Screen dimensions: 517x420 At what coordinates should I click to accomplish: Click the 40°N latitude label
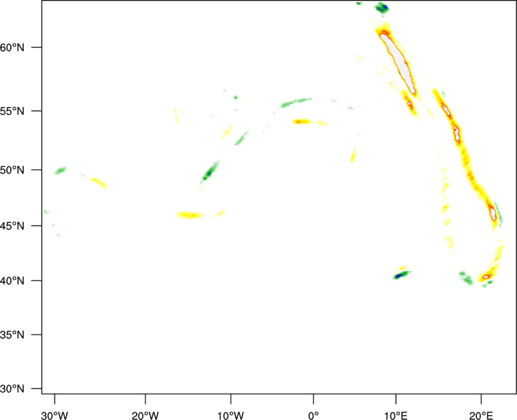pos(12,281)
